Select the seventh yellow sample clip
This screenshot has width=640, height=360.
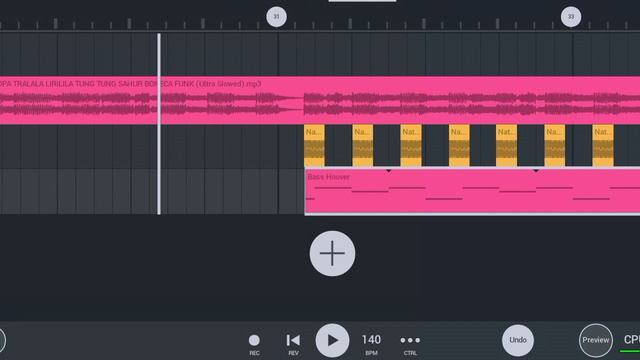click(603, 146)
